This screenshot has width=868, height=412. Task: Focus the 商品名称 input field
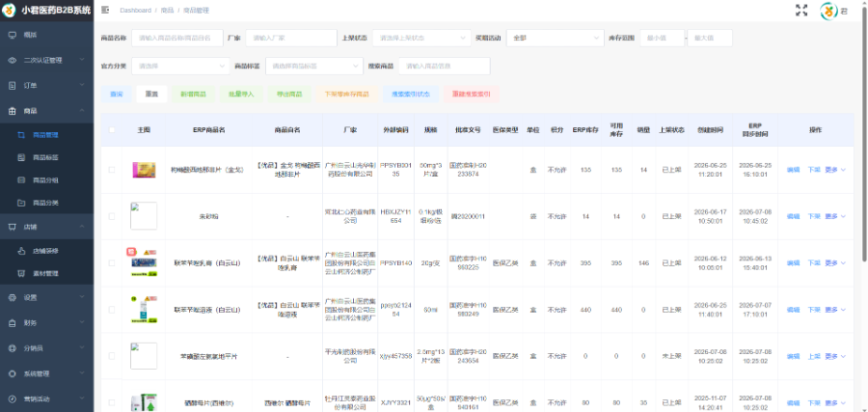tap(177, 38)
